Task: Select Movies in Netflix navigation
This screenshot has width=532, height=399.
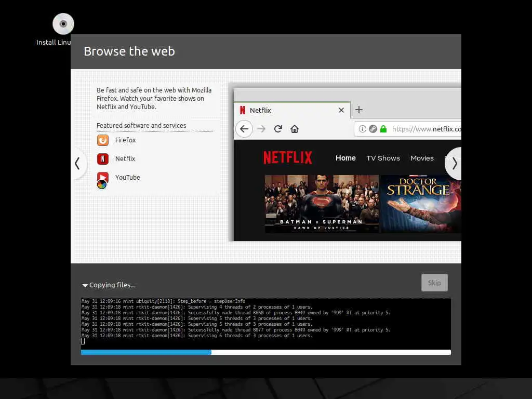Action: tap(422, 158)
